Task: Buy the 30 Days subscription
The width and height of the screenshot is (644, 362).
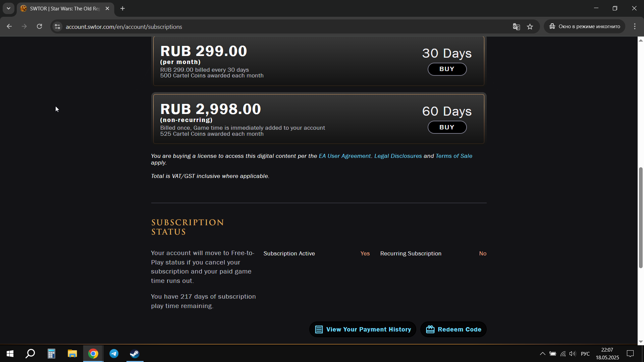Action: [x=447, y=69]
